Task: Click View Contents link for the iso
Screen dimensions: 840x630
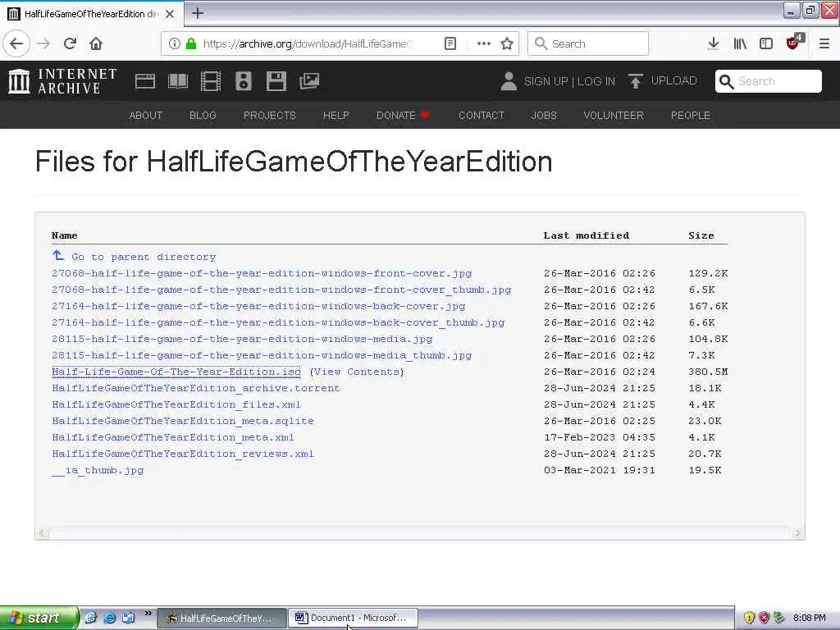Action: pyautogui.click(x=357, y=372)
